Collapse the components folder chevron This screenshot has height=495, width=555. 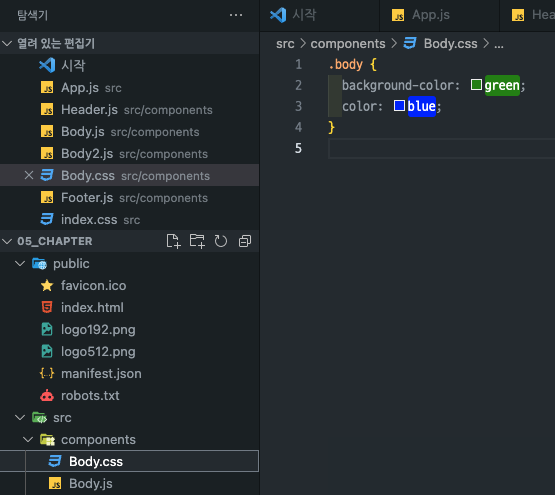point(28,440)
